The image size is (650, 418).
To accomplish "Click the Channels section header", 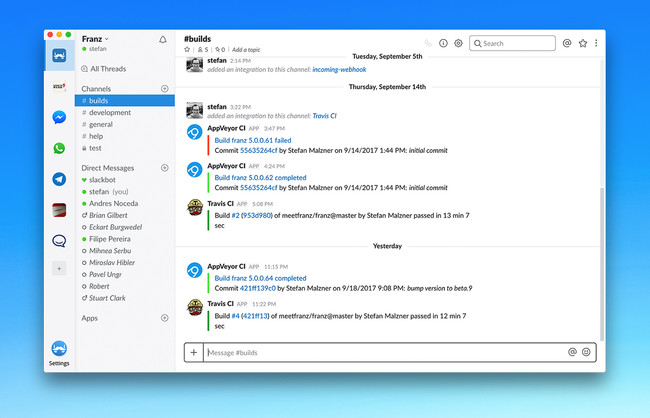I will pyautogui.click(x=96, y=89).
